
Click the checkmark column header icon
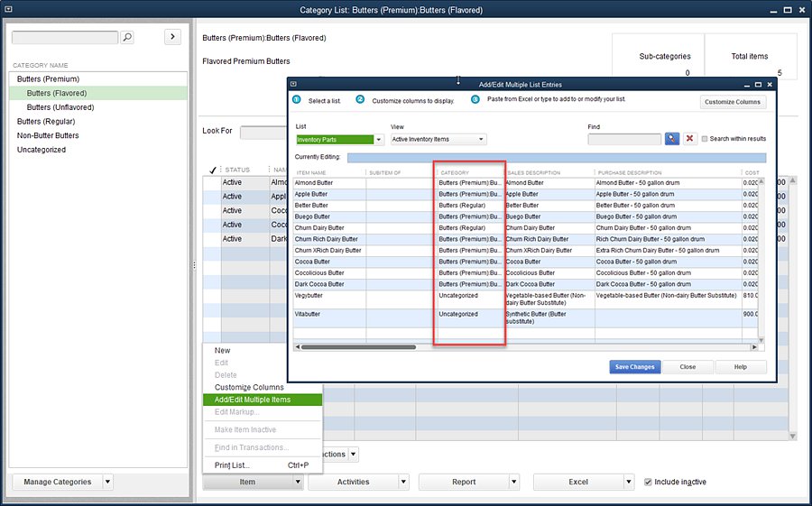pyautogui.click(x=212, y=170)
